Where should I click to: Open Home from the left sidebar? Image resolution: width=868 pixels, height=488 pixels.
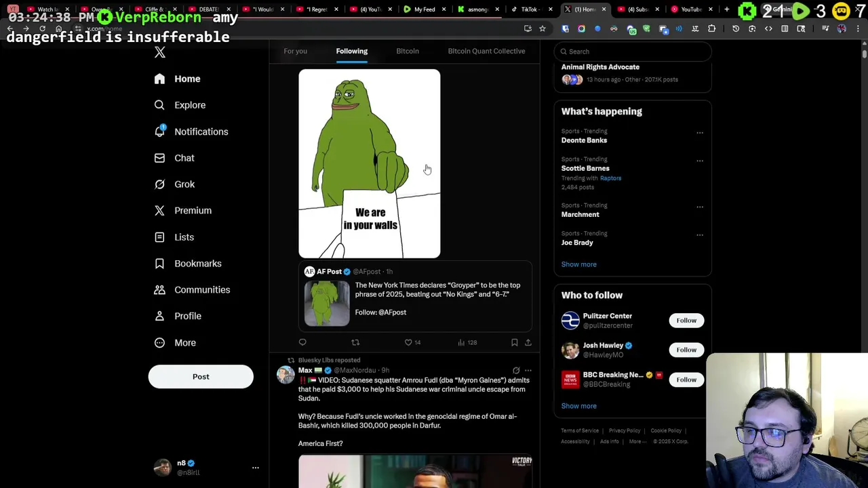(x=177, y=79)
